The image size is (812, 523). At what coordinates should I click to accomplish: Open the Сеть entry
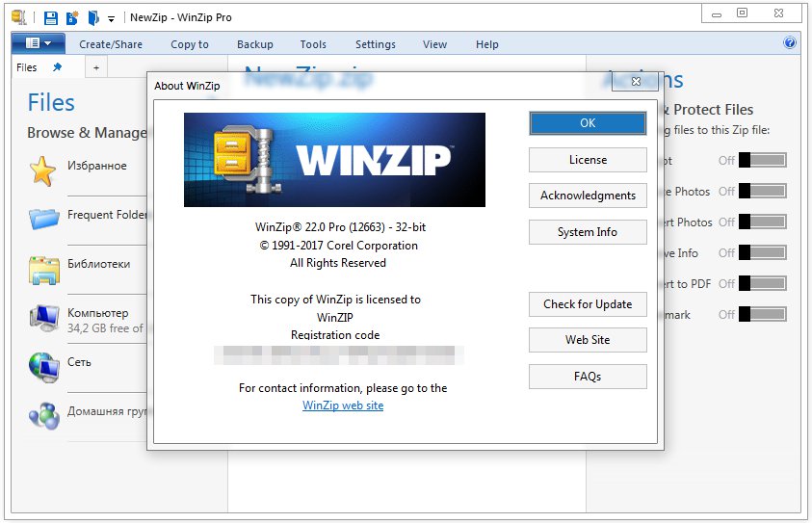(79, 362)
